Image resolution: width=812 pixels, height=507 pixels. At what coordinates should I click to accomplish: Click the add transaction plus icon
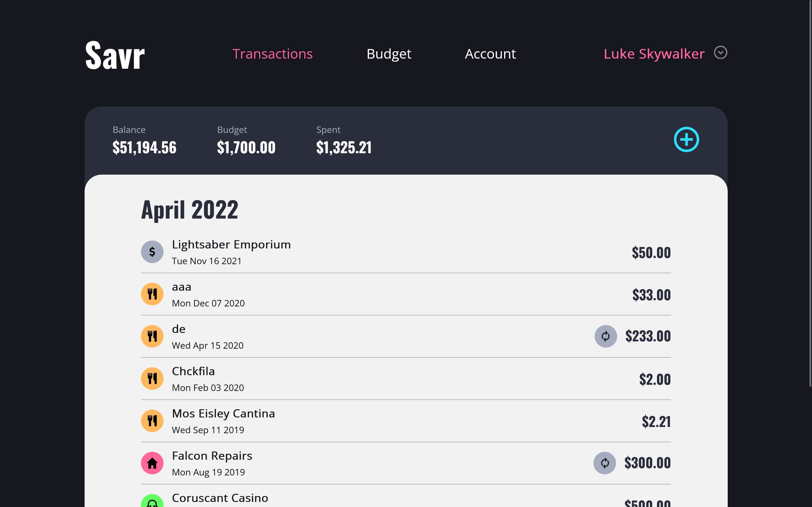click(x=686, y=139)
